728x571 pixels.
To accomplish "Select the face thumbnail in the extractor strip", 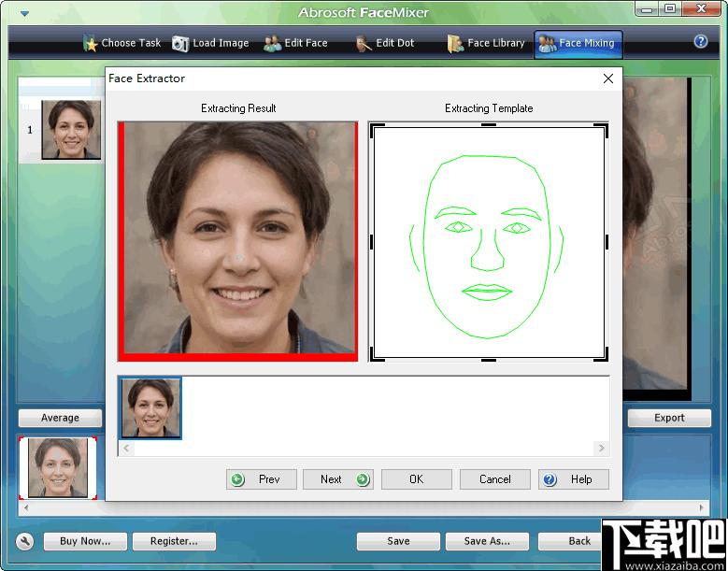I will click(150, 408).
